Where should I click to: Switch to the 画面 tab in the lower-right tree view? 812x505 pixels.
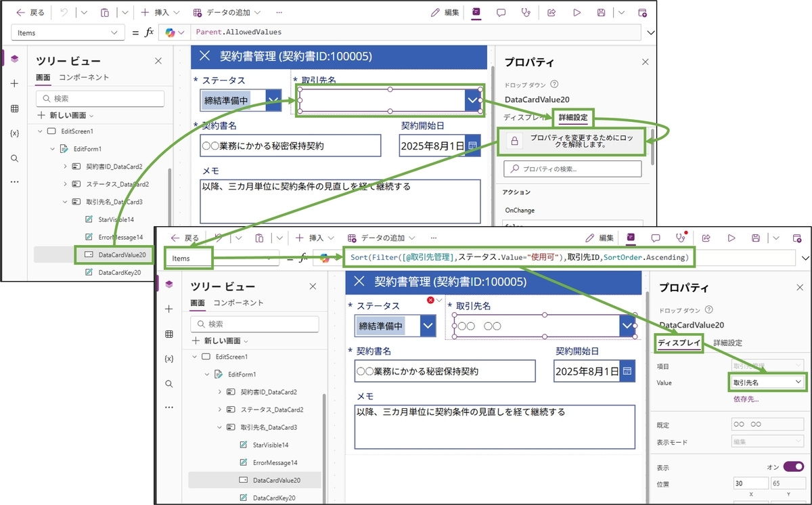[198, 303]
